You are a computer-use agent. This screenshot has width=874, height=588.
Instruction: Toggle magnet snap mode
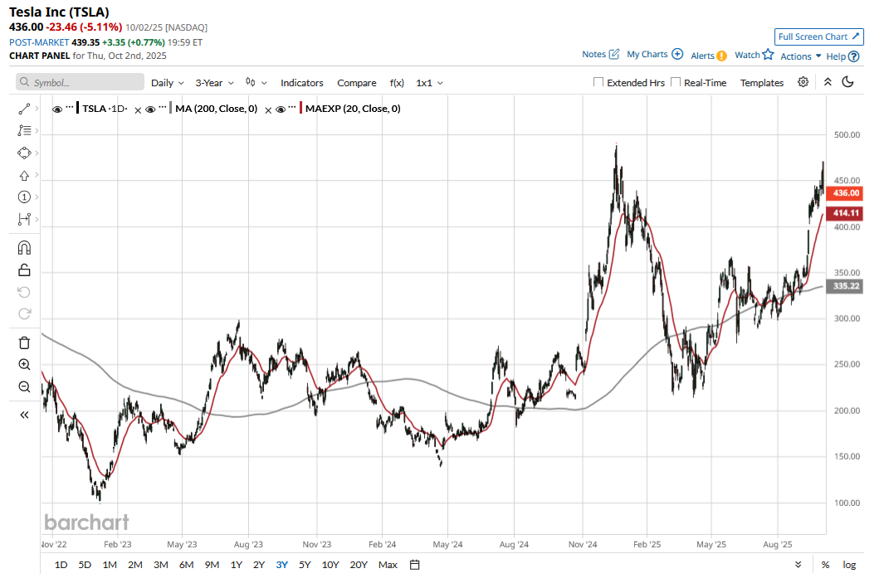tap(24, 248)
